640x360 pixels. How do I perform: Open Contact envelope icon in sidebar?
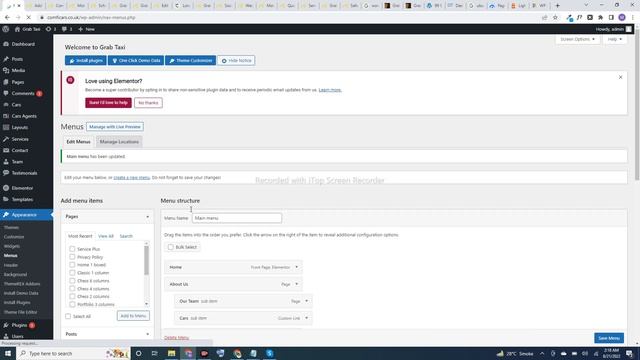pyautogui.click(x=6, y=150)
